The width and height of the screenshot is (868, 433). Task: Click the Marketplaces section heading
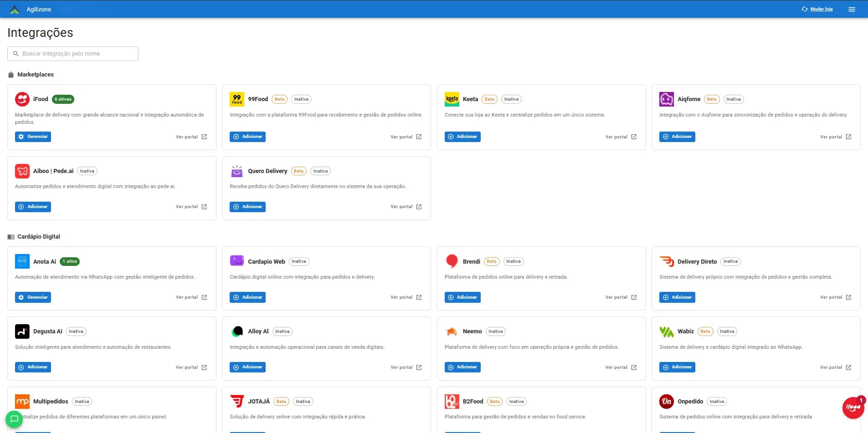pyautogui.click(x=36, y=75)
